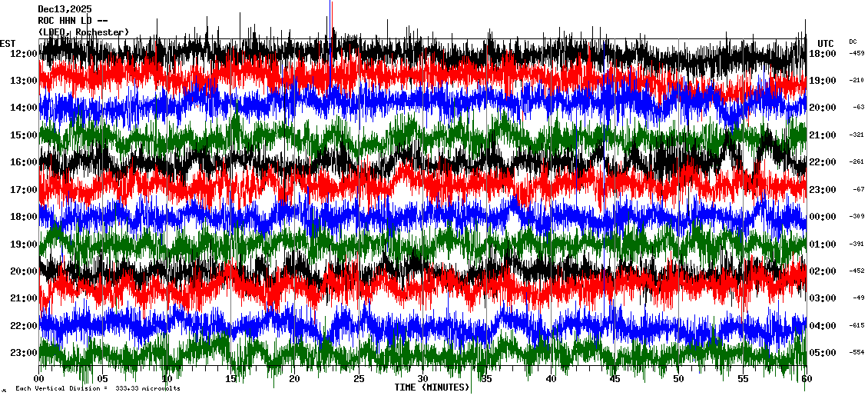
Task: Click the 00:00 UTC row label
Action: pos(823,217)
